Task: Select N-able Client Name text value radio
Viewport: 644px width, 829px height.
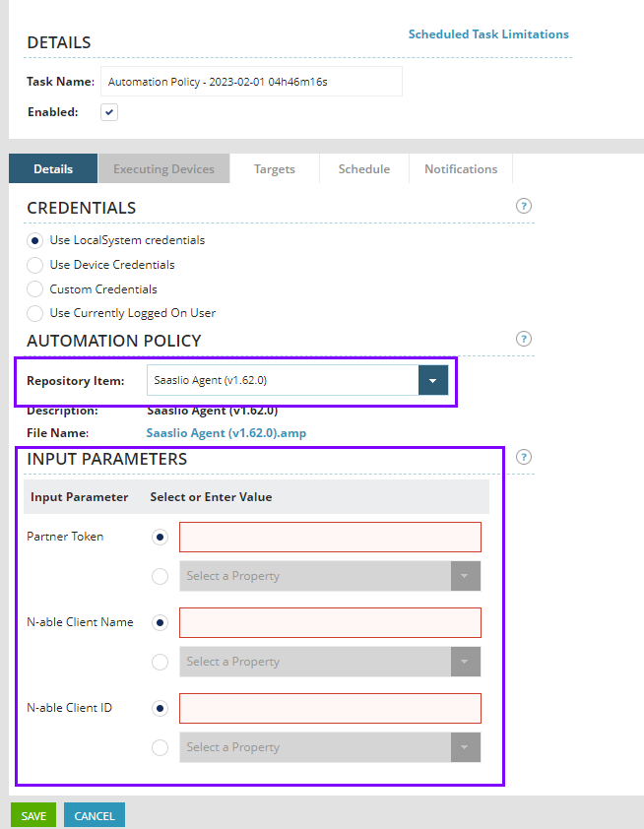Action: point(160,623)
